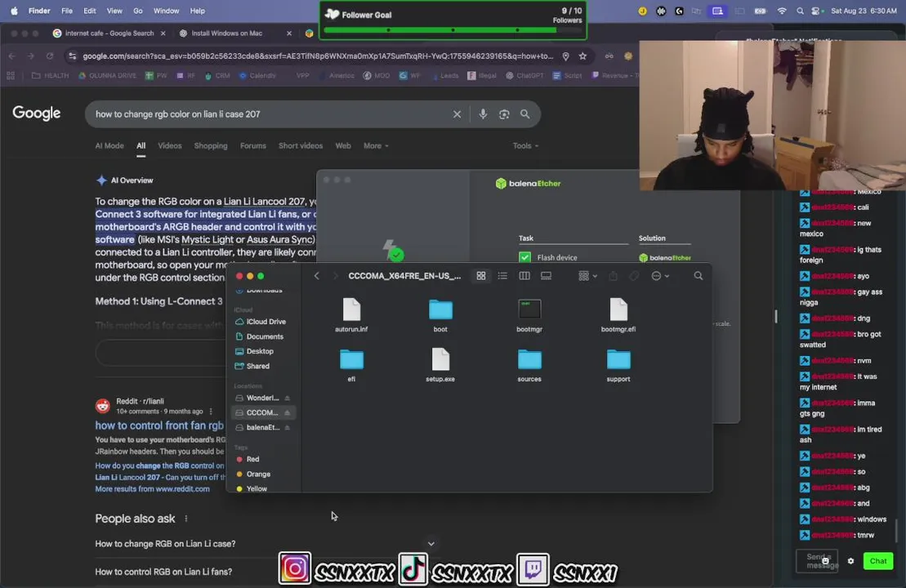Image resolution: width=906 pixels, height=588 pixels.
Task: Filter by the Yellow tag
Action: (x=252, y=488)
